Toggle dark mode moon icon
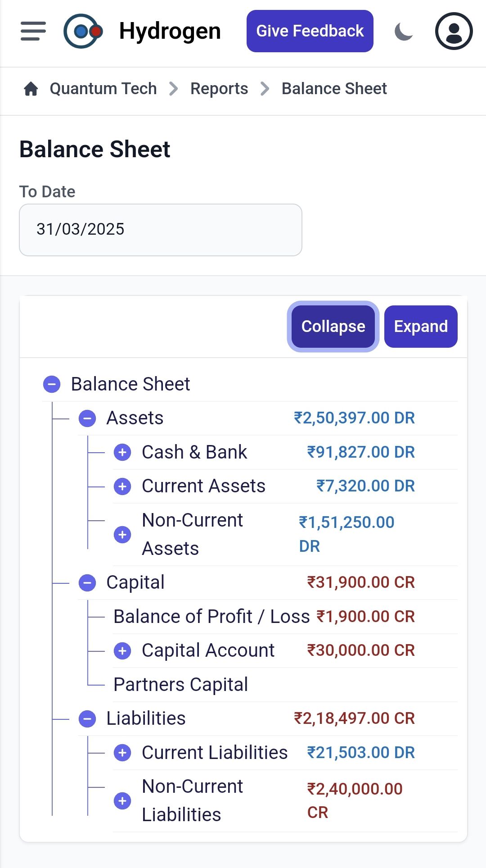The width and height of the screenshot is (486, 868). pyautogui.click(x=404, y=32)
